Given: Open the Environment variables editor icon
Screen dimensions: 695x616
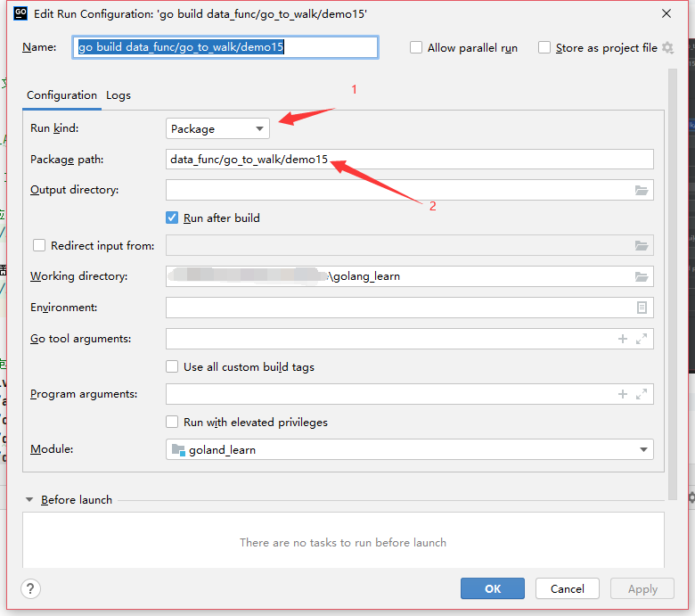Looking at the screenshot, I should click(x=641, y=308).
